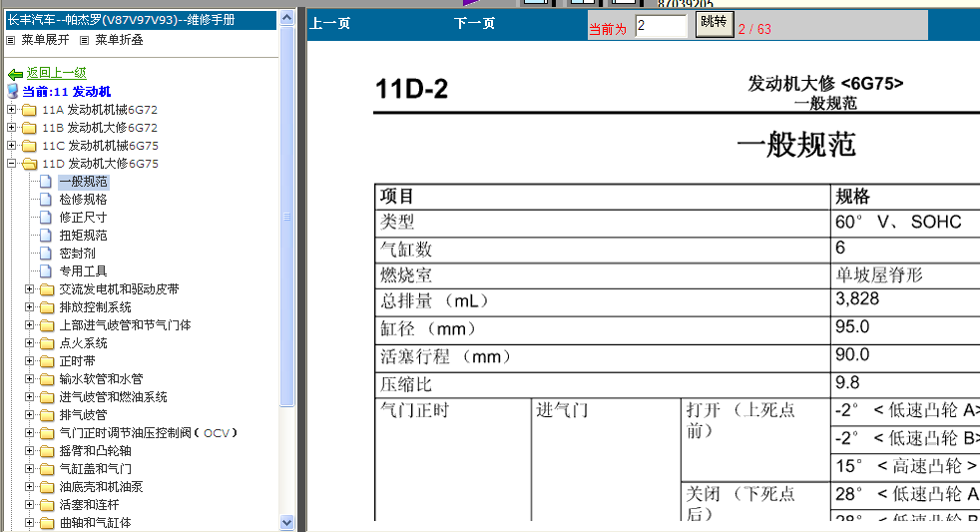This screenshot has height=532, width=980.
Task: Click the current page number input field
Action: pos(661,26)
